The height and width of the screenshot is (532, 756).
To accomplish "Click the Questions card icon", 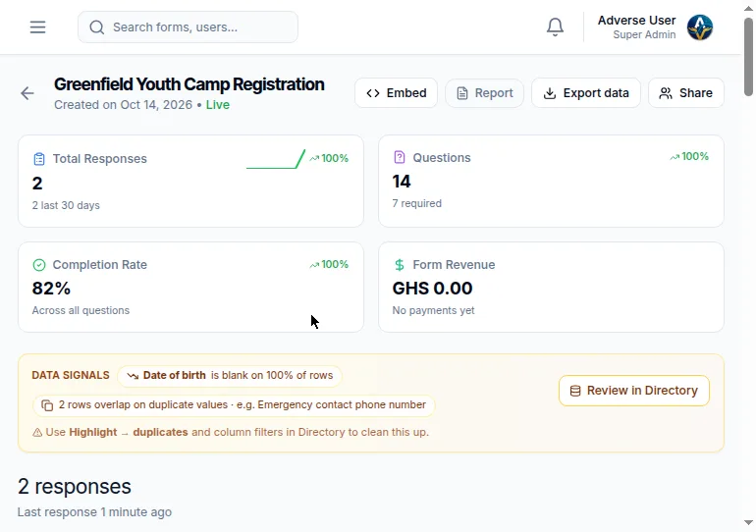I will pos(400,157).
